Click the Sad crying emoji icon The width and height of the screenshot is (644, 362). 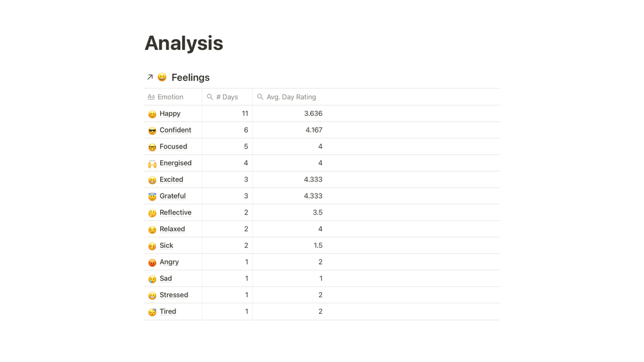point(152,279)
